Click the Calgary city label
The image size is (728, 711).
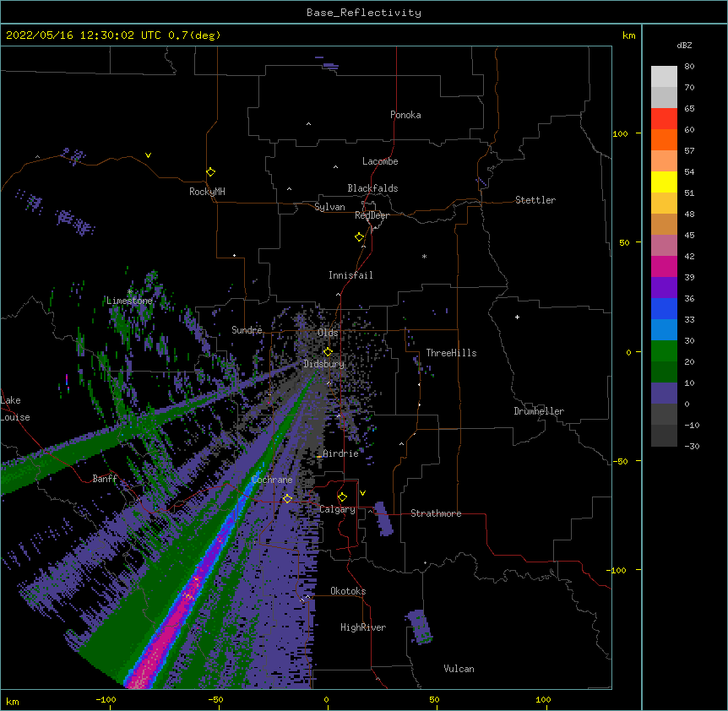pos(338,509)
